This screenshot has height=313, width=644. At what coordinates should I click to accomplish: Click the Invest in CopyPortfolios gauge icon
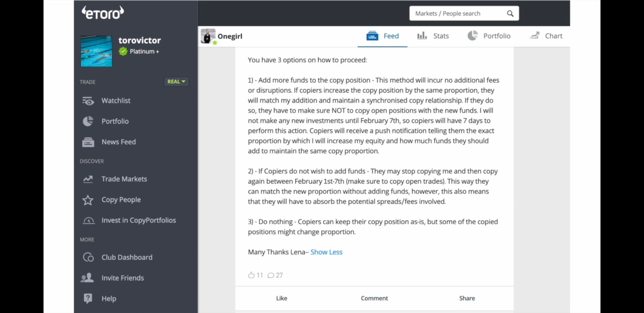click(88, 221)
